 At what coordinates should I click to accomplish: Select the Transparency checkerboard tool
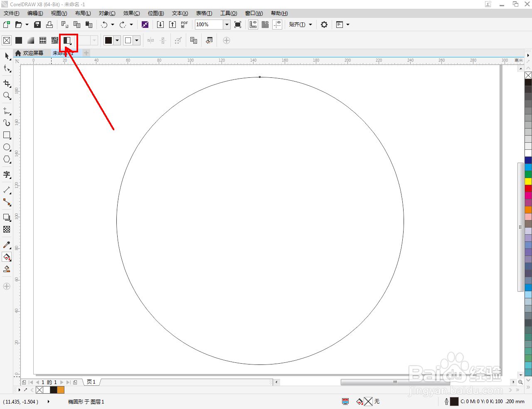pos(7,229)
